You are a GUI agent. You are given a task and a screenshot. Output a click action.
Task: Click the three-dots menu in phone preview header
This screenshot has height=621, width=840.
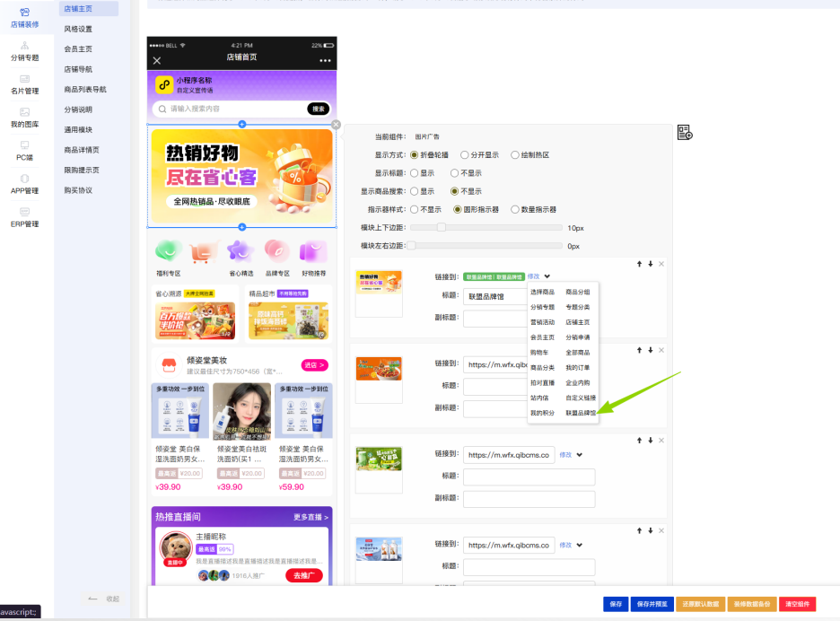coord(325,60)
